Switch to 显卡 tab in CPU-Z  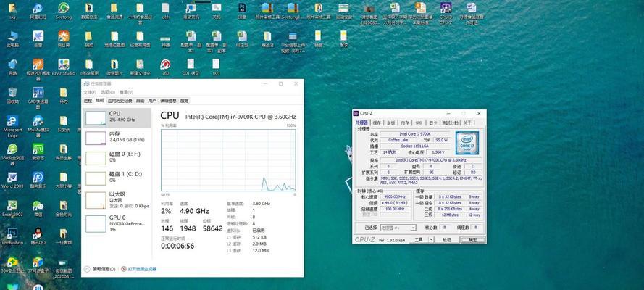click(433, 123)
